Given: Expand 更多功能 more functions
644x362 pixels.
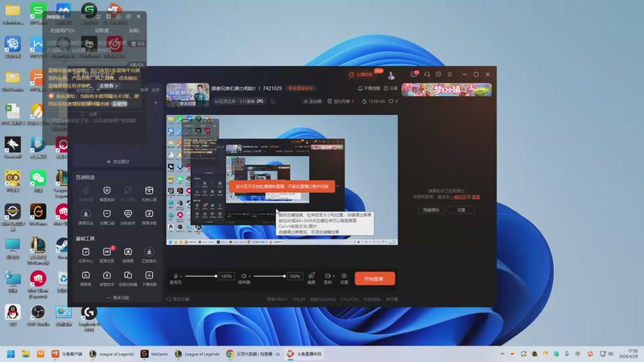Looking at the screenshot, I should pyautogui.click(x=118, y=298).
